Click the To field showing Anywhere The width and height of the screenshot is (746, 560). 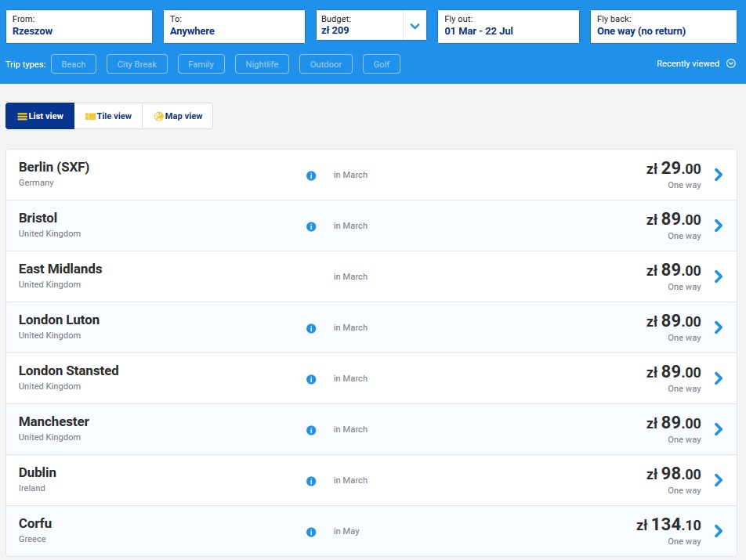tap(234, 26)
